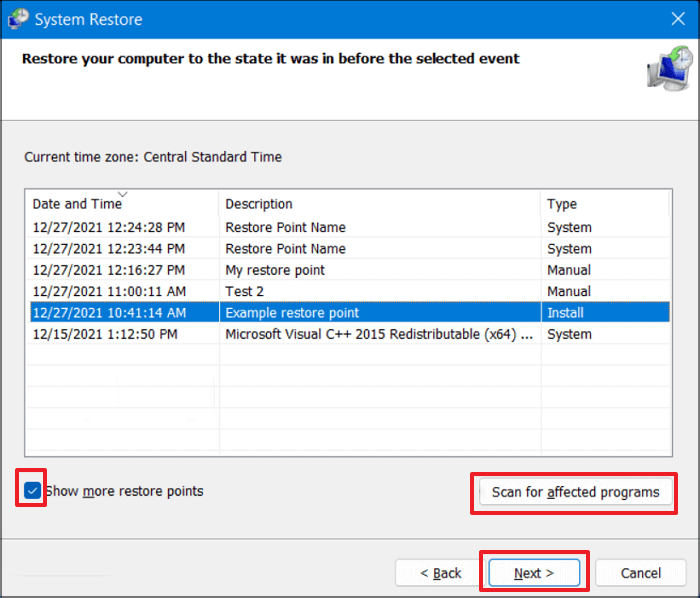700x598 pixels.
Task: Click the System Restore title bar icon
Action: pyautogui.click(x=19, y=19)
